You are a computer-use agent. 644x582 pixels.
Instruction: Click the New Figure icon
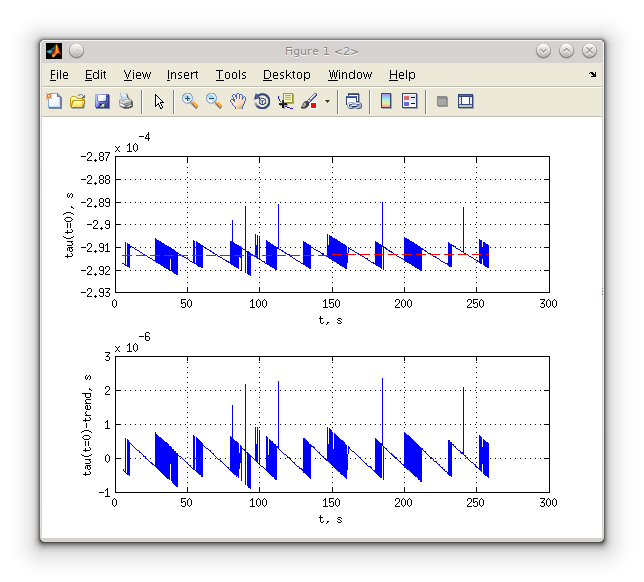tap(54, 101)
